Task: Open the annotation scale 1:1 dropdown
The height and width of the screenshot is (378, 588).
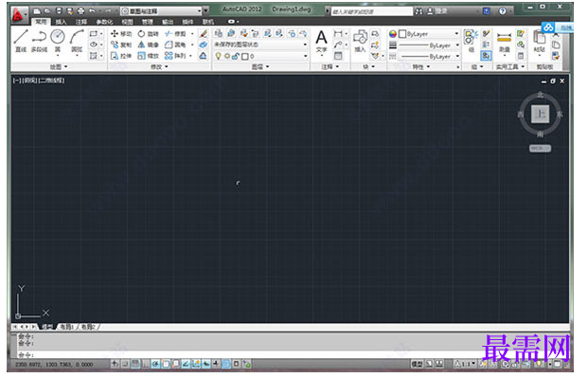Action: pyautogui.click(x=465, y=364)
